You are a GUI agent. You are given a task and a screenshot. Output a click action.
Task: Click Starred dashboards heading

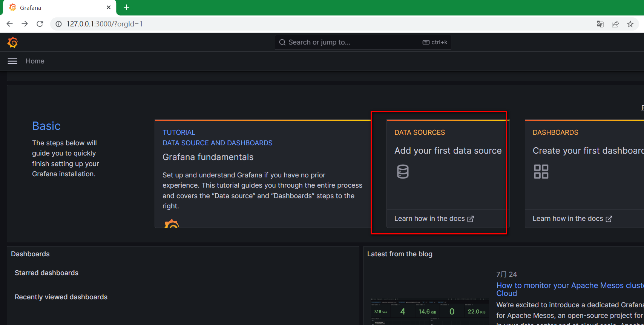pos(47,273)
